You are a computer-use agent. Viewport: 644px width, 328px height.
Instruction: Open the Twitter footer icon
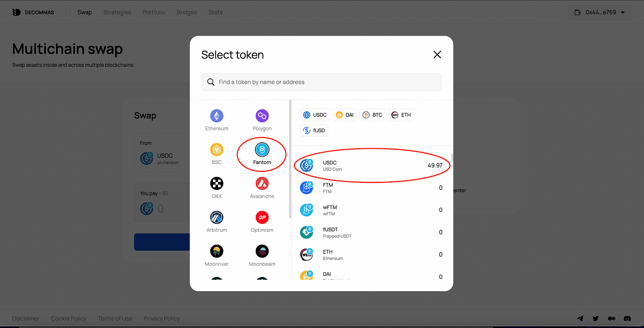coord(596,318)
